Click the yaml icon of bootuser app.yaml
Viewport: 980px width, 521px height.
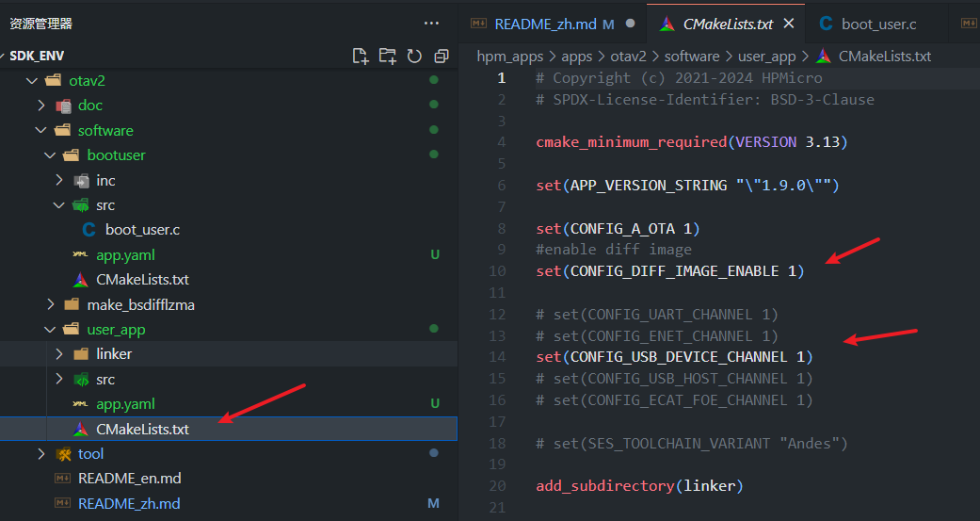(x=80, y=254)
